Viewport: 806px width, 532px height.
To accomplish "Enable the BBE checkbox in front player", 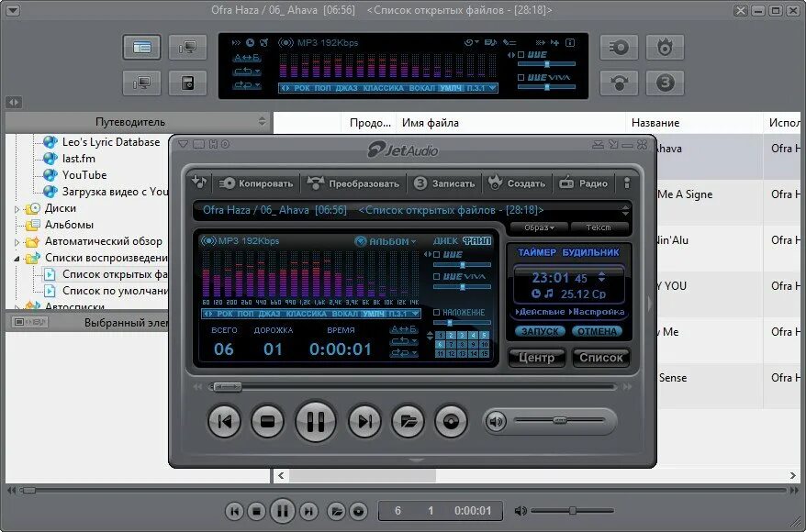I will tap(436, 255).
